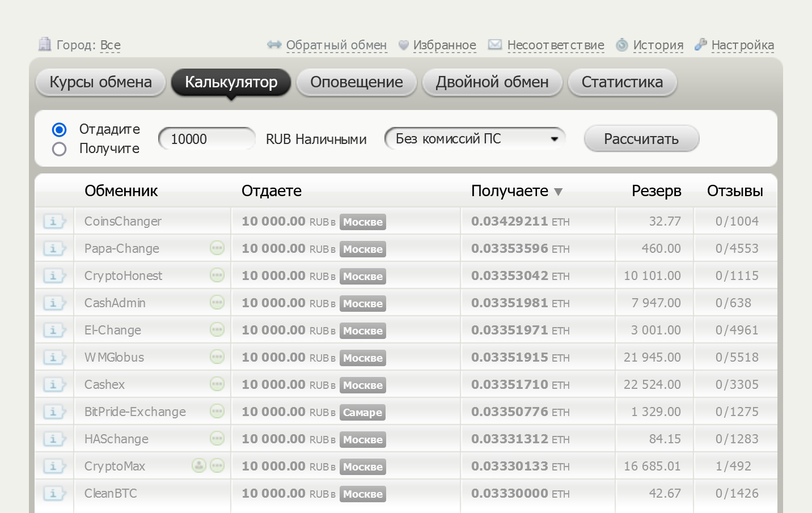Open CoinsChanger reviews 0/1004
Image resolution: width=812 pixels, height=513 pixels.
click(x=737, y=221)
